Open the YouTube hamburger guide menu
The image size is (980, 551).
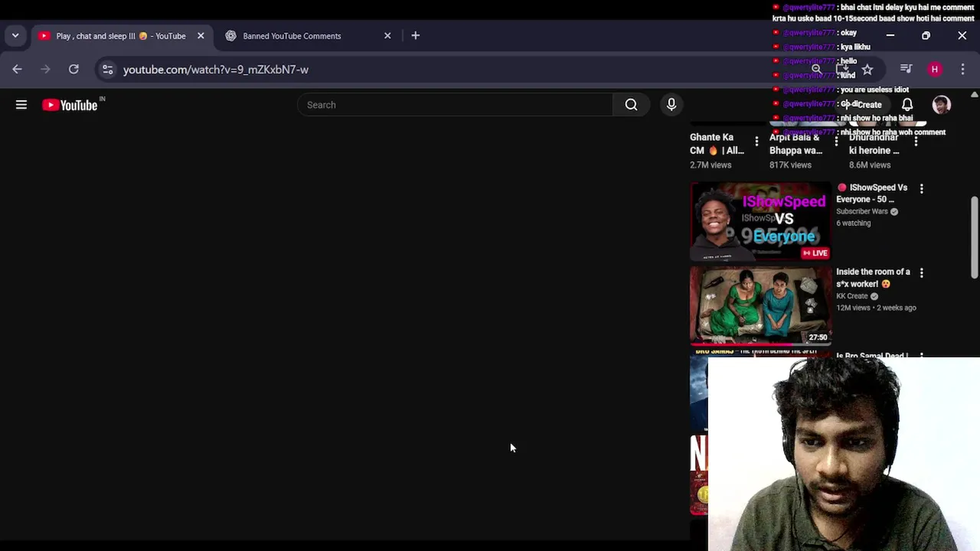[21, 105]
